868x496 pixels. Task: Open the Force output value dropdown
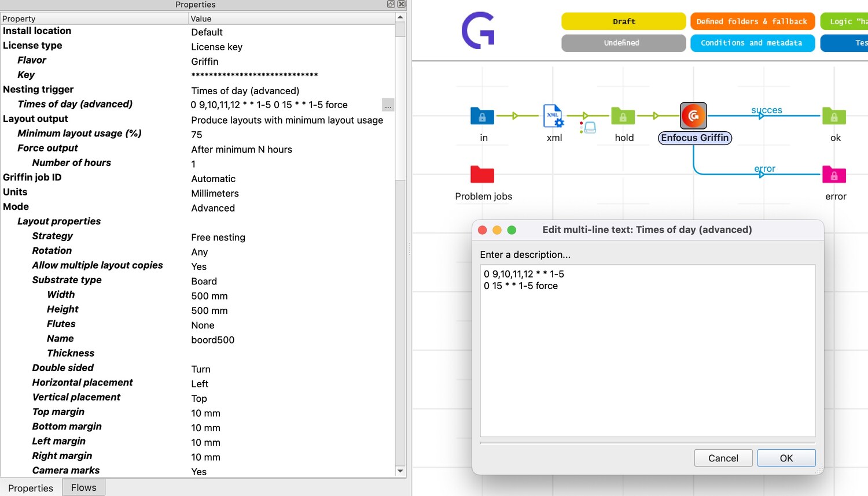point(241,149)
